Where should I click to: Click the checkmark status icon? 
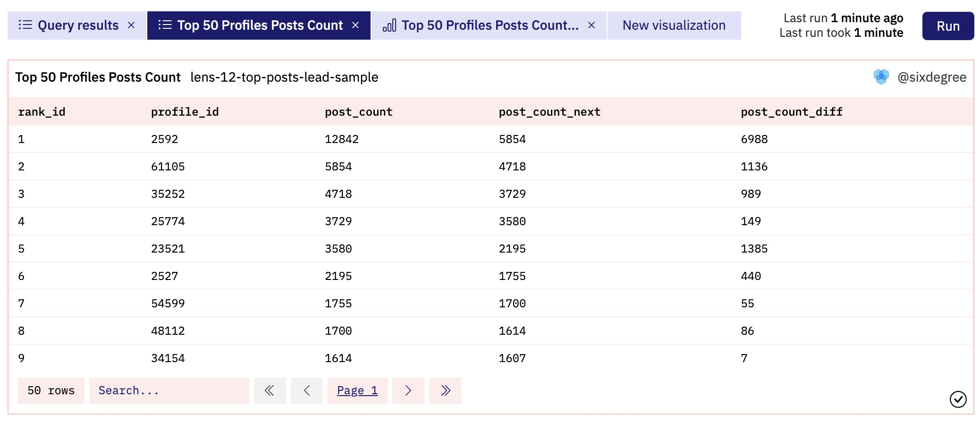(958, 399)
